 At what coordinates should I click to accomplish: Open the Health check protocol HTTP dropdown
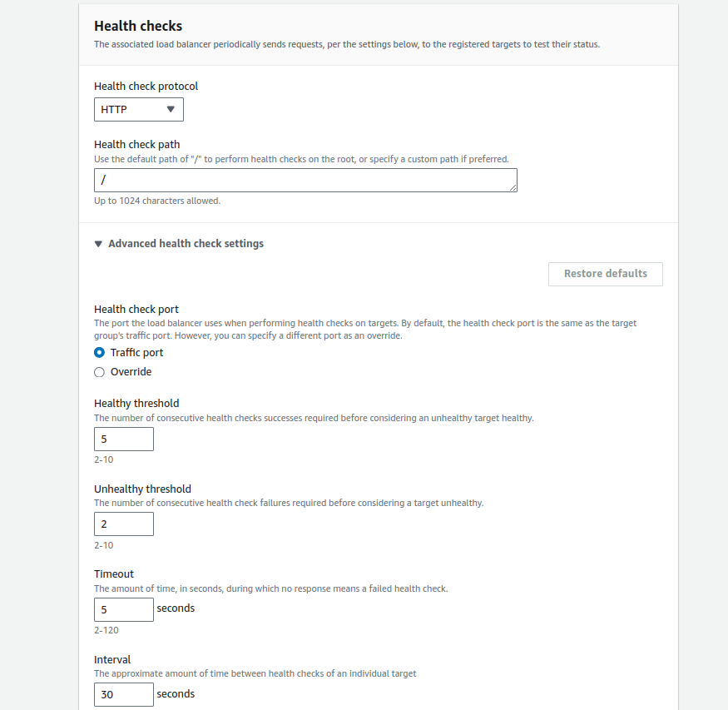click(138, 109)
